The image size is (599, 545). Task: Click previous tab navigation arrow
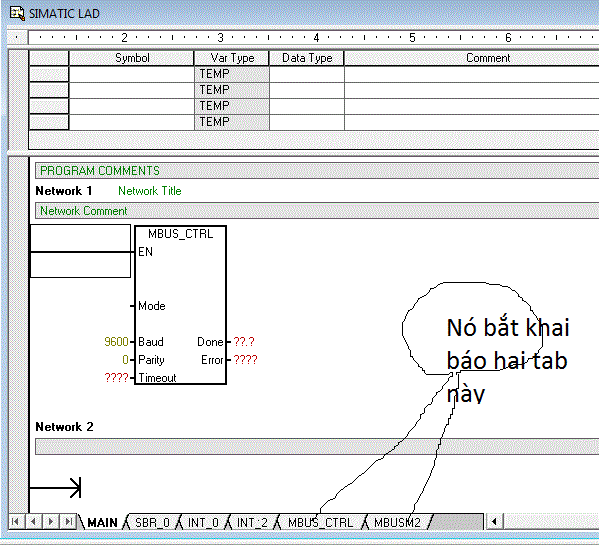(x=33, y=522)
